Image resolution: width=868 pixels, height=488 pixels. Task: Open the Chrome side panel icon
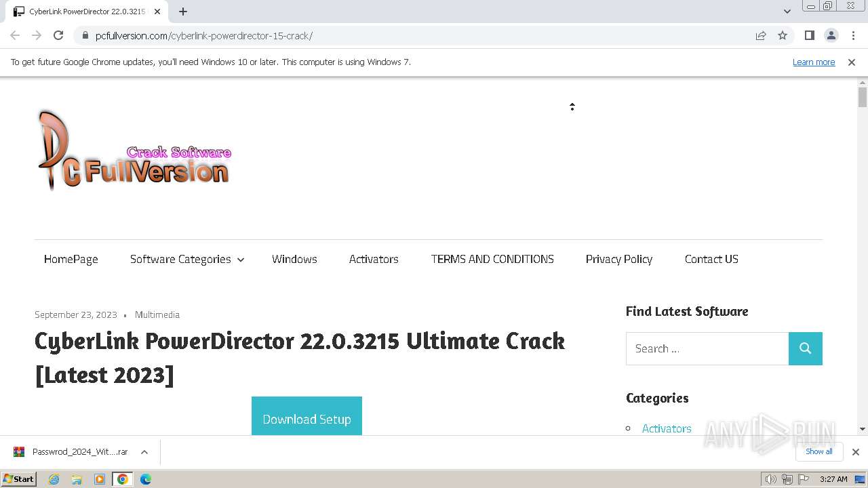tap(809, 35)
